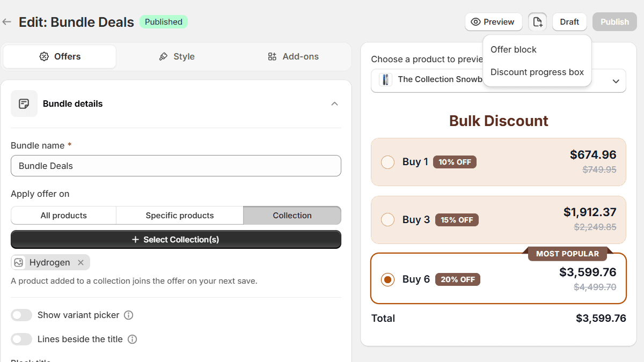Screen dimensions: 644x362
Task: Switch to the Style tab
Action: (x=176, y=56)
